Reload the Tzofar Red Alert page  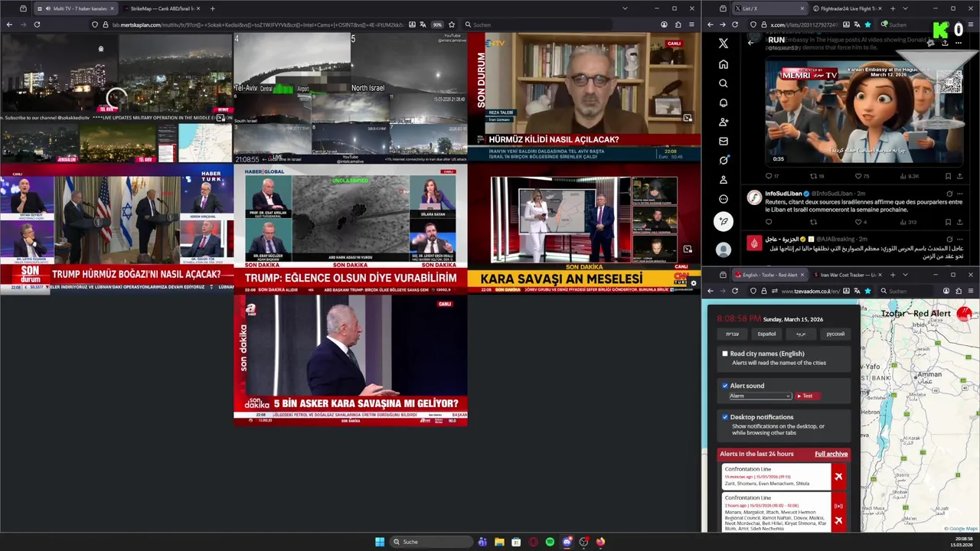click(735, 291)
